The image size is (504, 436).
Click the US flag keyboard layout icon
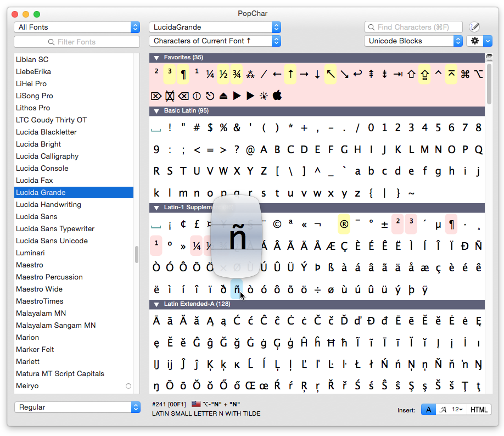196,404
